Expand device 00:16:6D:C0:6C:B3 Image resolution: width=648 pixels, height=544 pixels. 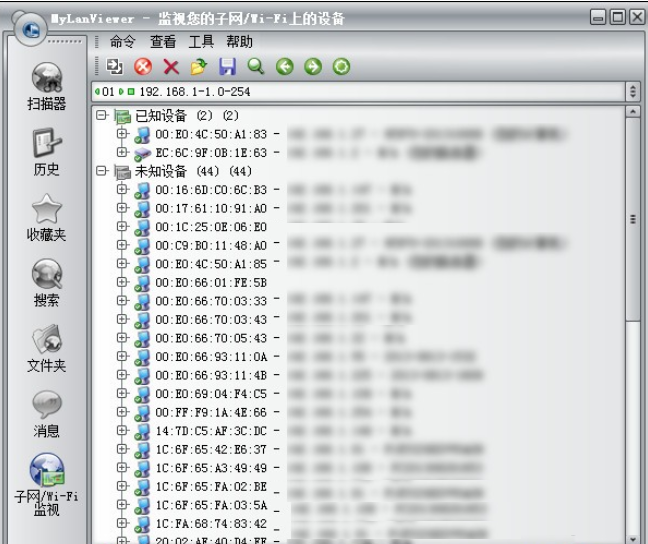[122, 189]
